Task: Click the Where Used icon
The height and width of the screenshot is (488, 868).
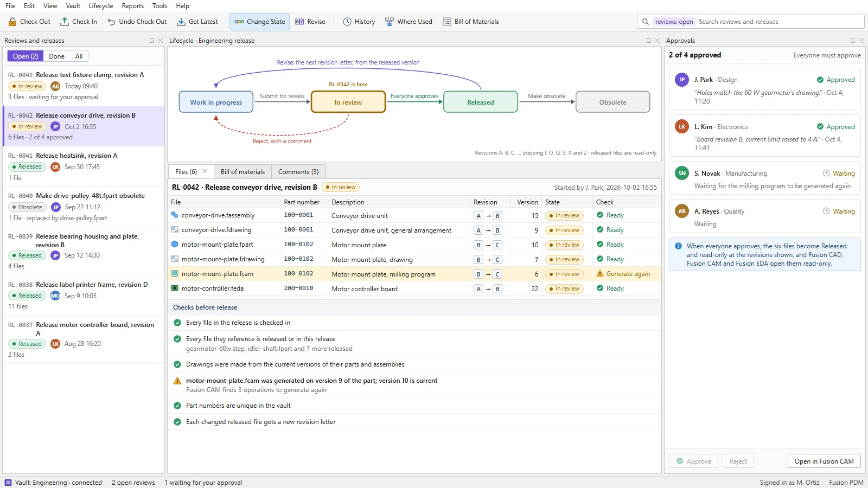Action: click(x=390, y=22)
